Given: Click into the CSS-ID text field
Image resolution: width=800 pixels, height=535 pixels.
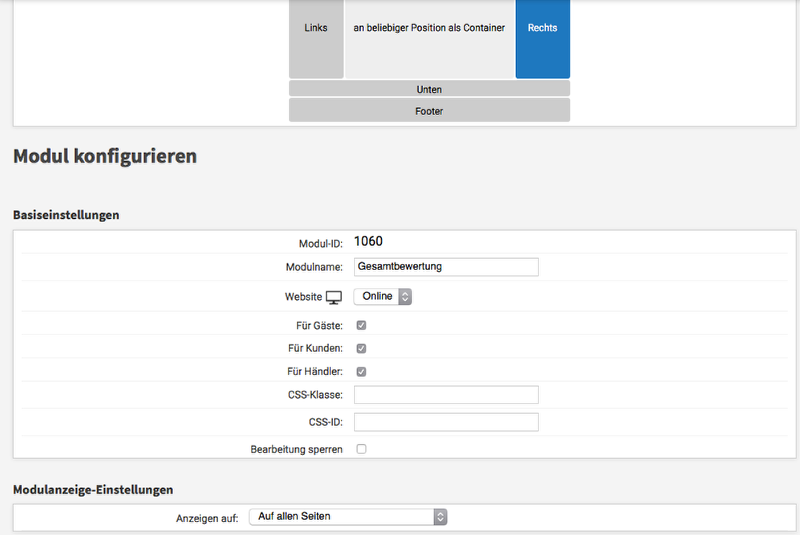Looking at the screenshot, I should [x=446, y=422].
